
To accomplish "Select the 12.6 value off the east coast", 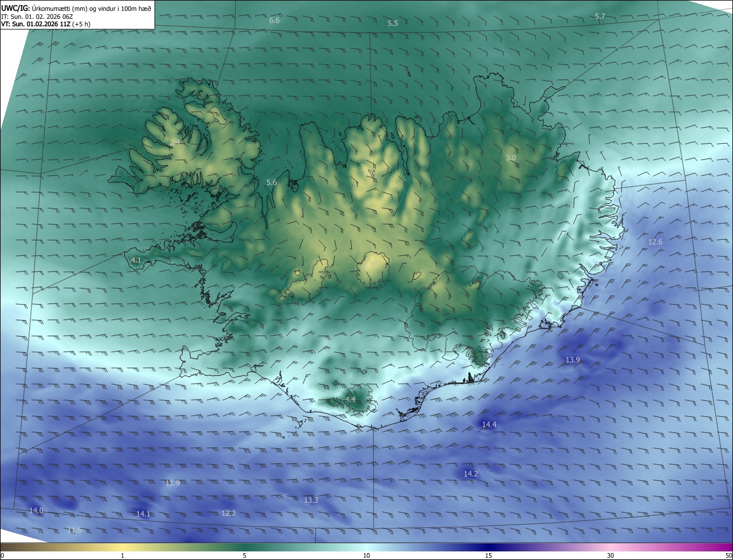I will click(655, 242).
